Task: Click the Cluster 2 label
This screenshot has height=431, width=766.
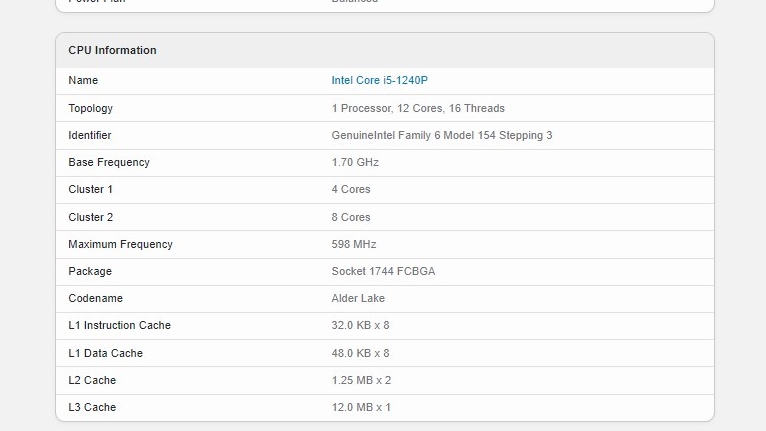Action: pos(91,217)
